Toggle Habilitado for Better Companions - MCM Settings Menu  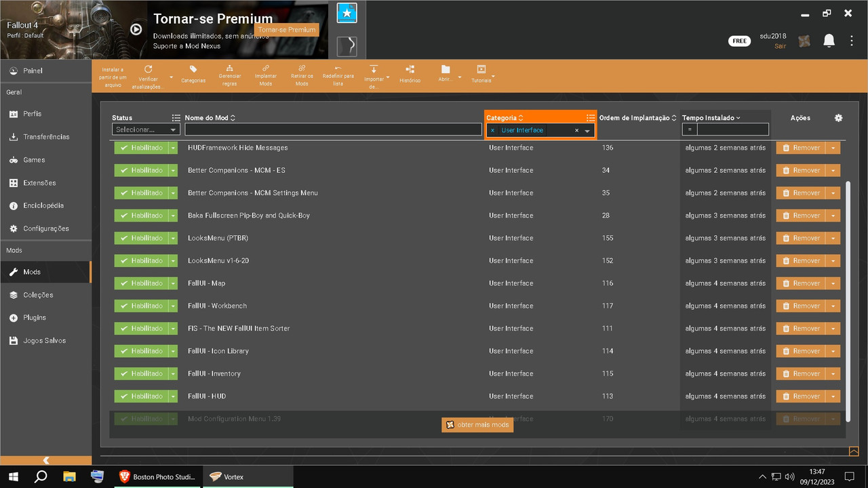[141, 193]
